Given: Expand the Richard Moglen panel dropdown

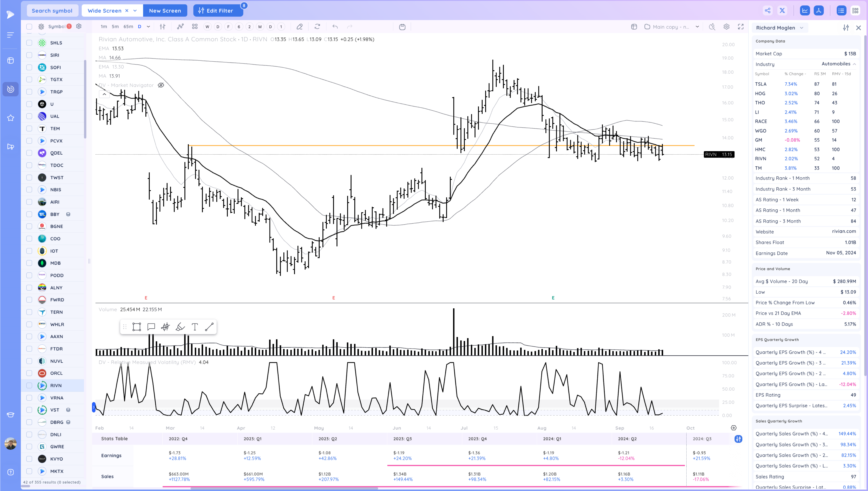Looking at the screenshot, I should tap(802, 28).
